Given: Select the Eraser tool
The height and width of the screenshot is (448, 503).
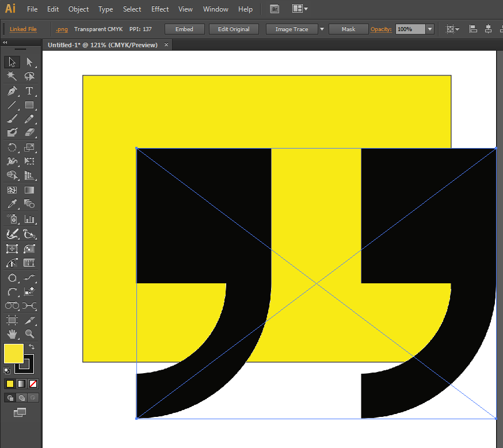Looking at the screenshot, I should pyautogui.click(x=29, y=132).
